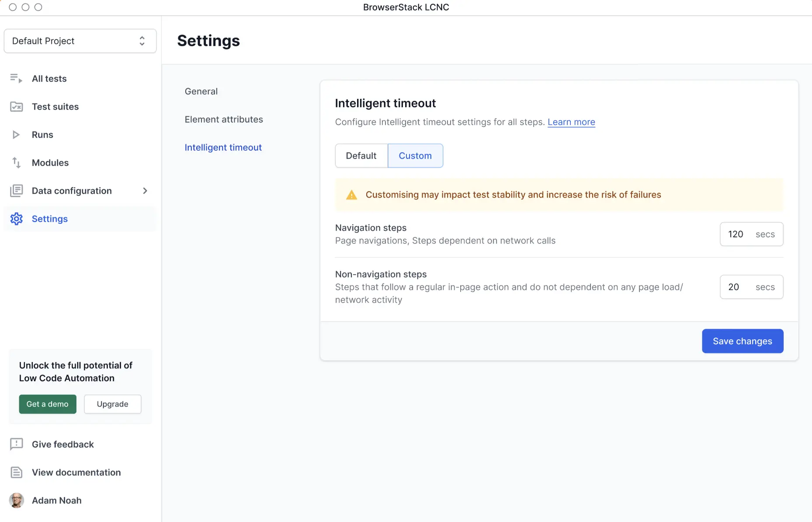The height and width of the screenshot is (522, 812).
Task: Focus the Navigation steps 120 secs field
Action: (x=751, y=234)
